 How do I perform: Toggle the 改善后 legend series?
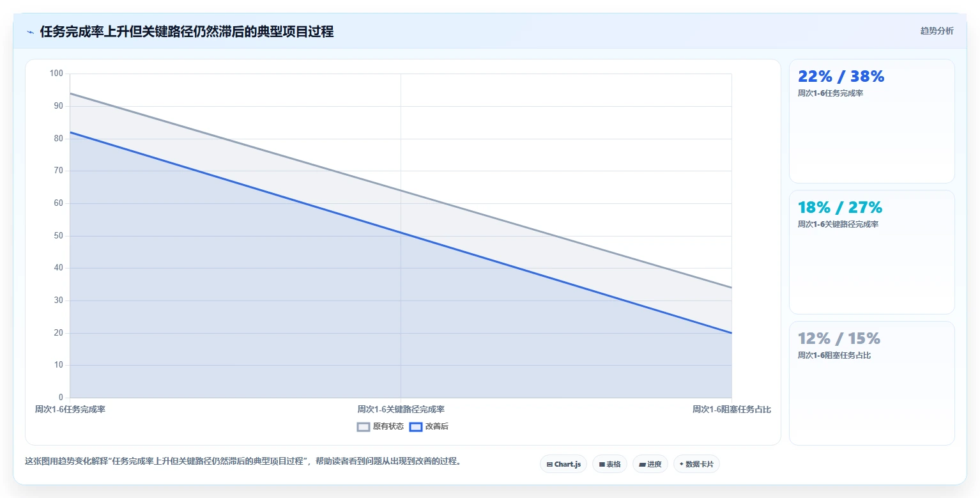[x=429, y=426]
